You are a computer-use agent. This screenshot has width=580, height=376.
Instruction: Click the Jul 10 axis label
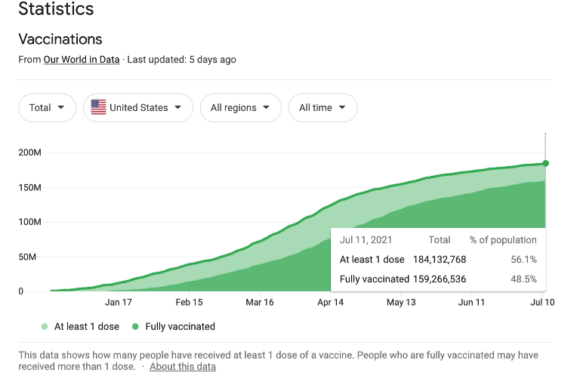(542, 302)
